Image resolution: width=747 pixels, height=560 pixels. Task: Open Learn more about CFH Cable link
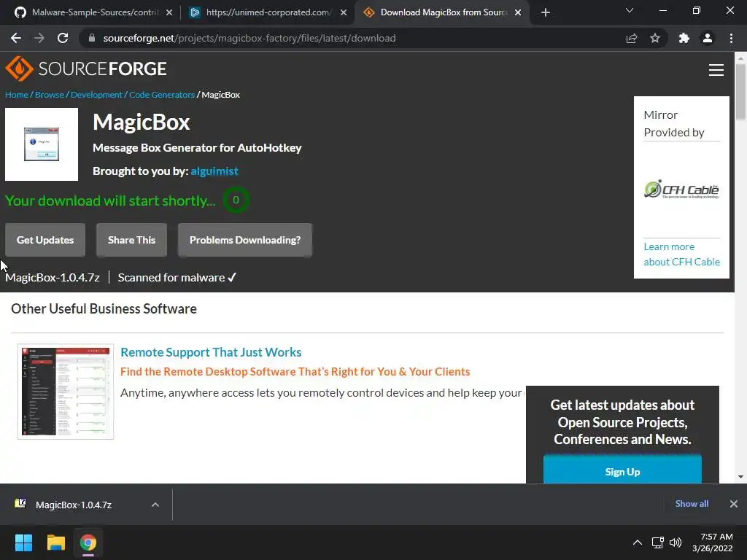click(x=682, y=254)
